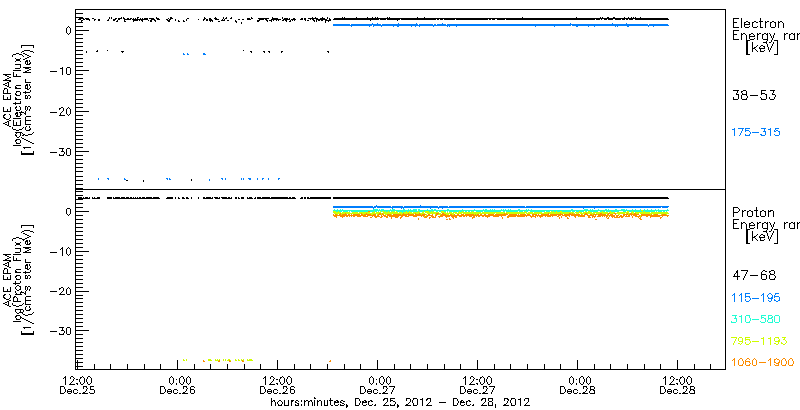
Task: Click the -20 tick on electron flux axis
Action: tap(60, 111)
